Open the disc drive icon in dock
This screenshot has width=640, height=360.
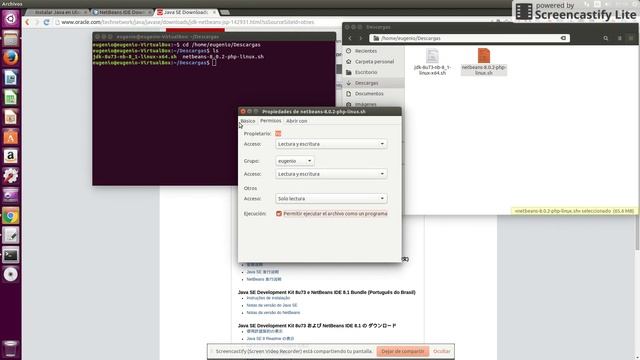(11, 274)
